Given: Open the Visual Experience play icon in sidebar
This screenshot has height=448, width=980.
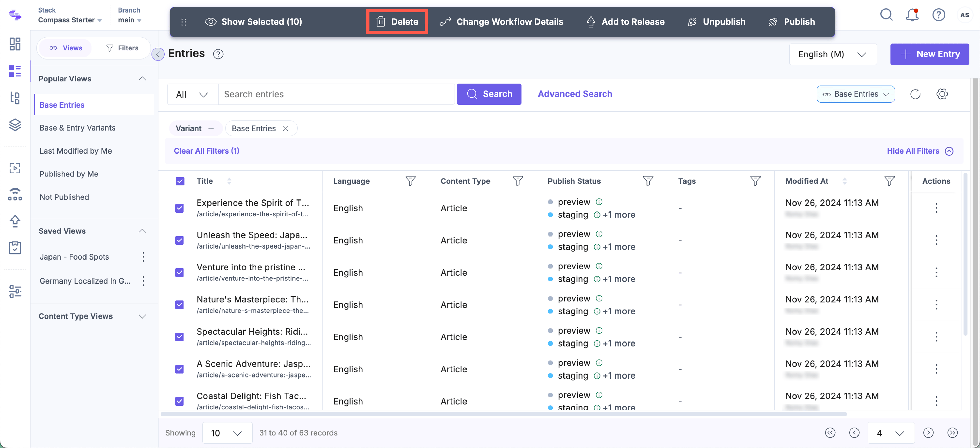Looking at the screenshot, I should click(15, 168).
